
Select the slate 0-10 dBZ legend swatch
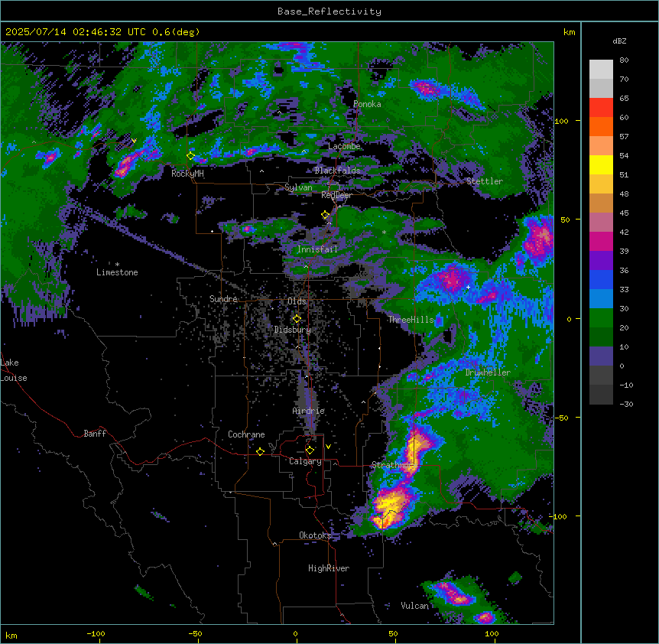(x=601, y=356)
